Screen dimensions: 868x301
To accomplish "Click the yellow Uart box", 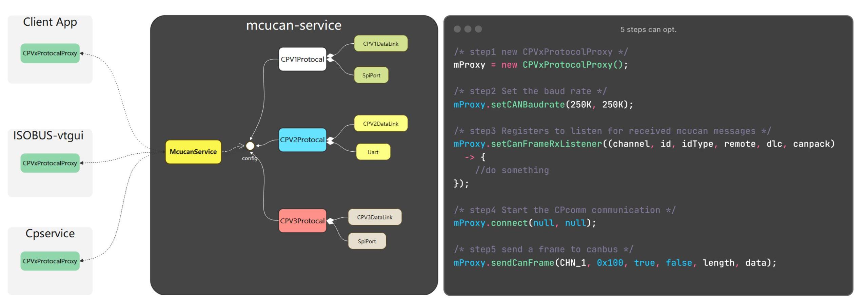I will [x=373, y=152].
